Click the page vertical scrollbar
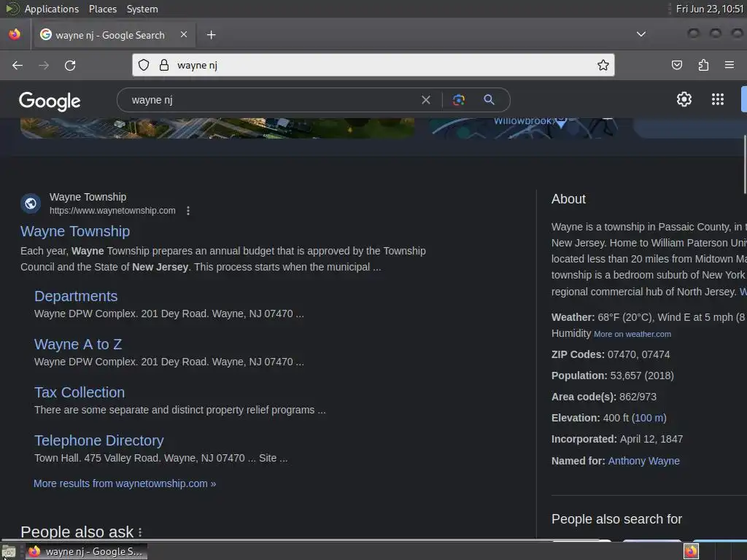Screen dimensions: 747x560 [745, 164]
